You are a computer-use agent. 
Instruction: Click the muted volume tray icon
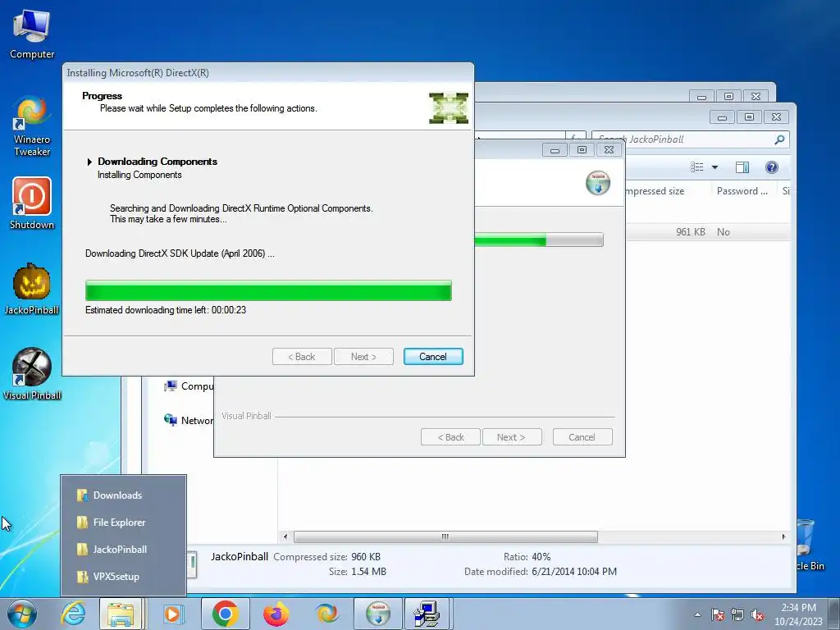click(x=757, y=615)
